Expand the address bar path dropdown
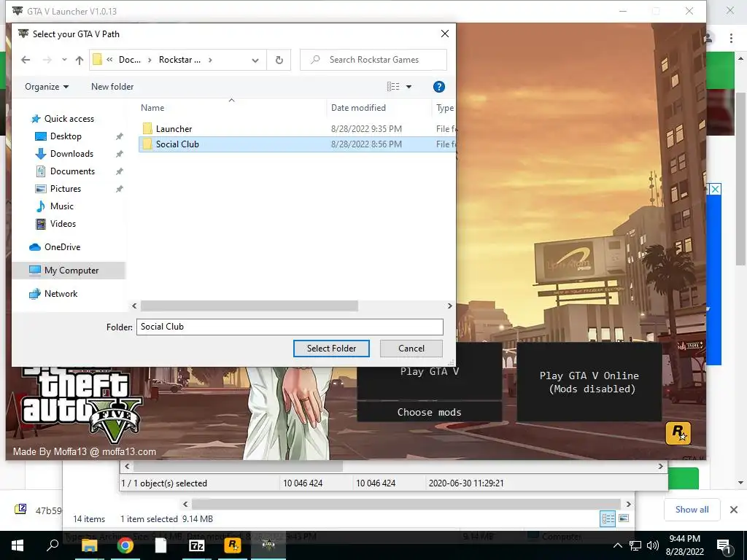Image resolution: width=747 pixels, height=560 pixels. coord(255,60)
